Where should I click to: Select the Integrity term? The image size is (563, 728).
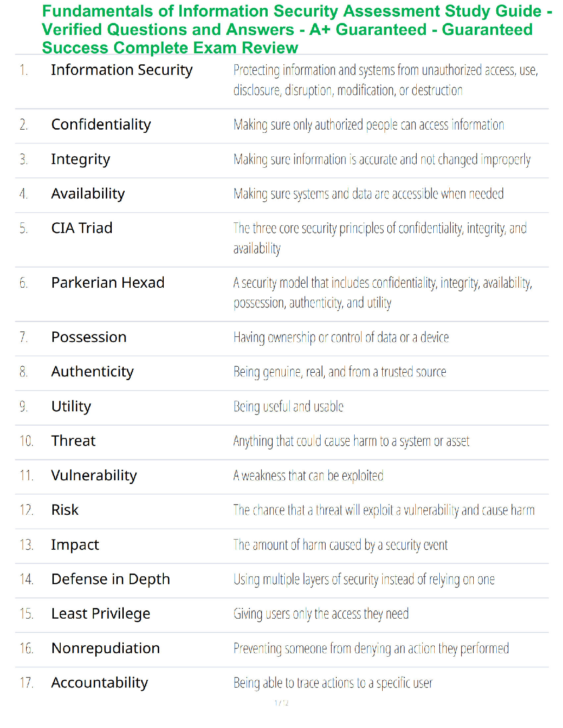tap(81, 159)
